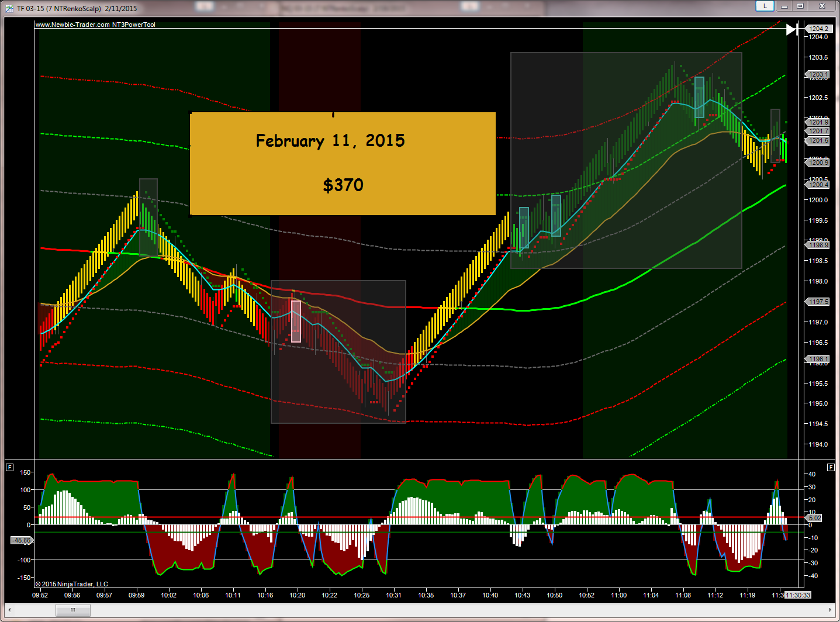This screenshot has height=622, width=840.
Task: Click the scroll-to-latest-bar arrow icon
Action: tap(792, 29)
